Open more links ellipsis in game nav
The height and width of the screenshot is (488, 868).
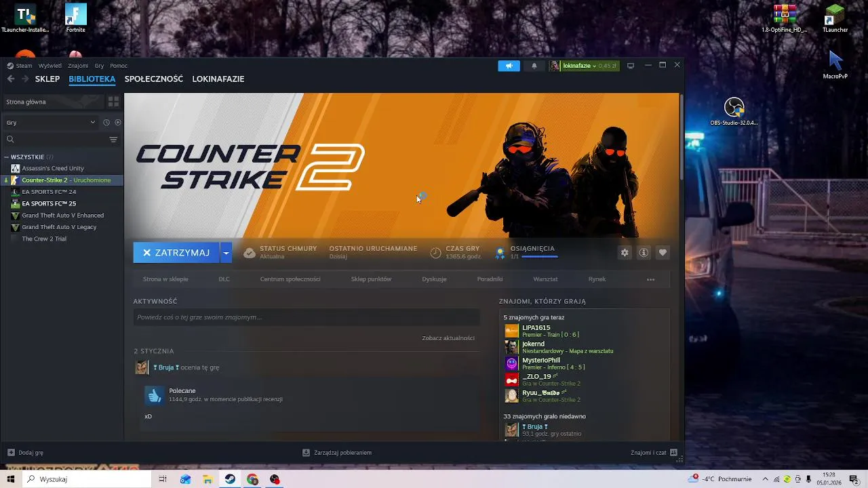tap(650, 279)
